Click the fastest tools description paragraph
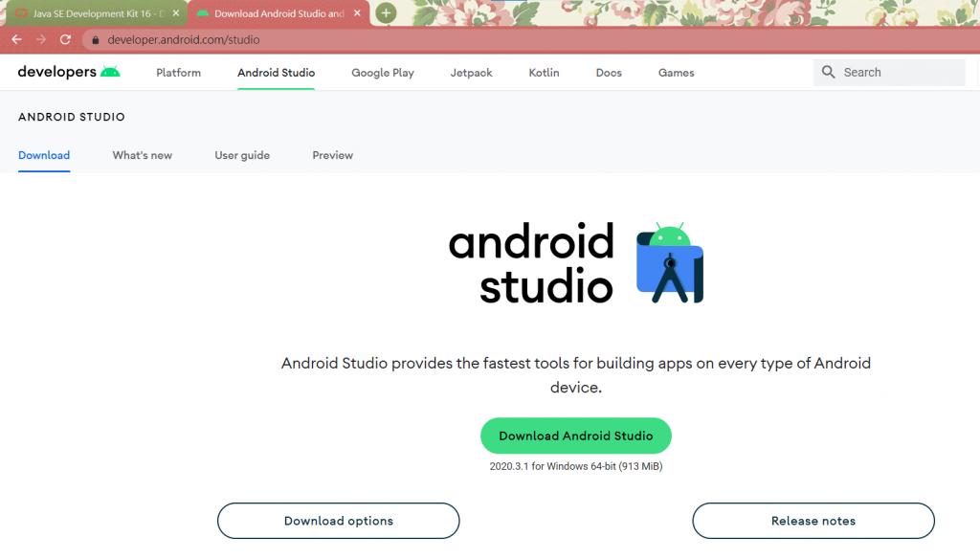This screenshot has width=980, height=559. click(575, 375)
